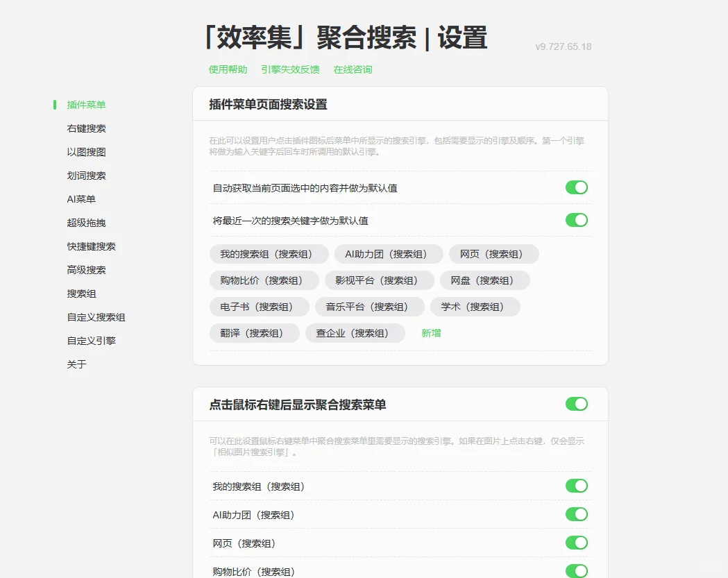打开「超级拖拽」设置页

coord(82,222)
